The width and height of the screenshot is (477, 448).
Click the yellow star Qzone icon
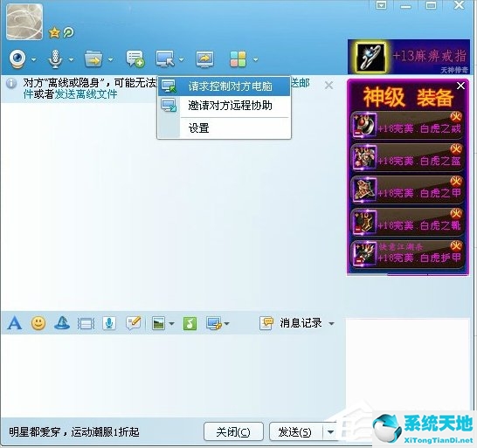click(x=54, y=32)
